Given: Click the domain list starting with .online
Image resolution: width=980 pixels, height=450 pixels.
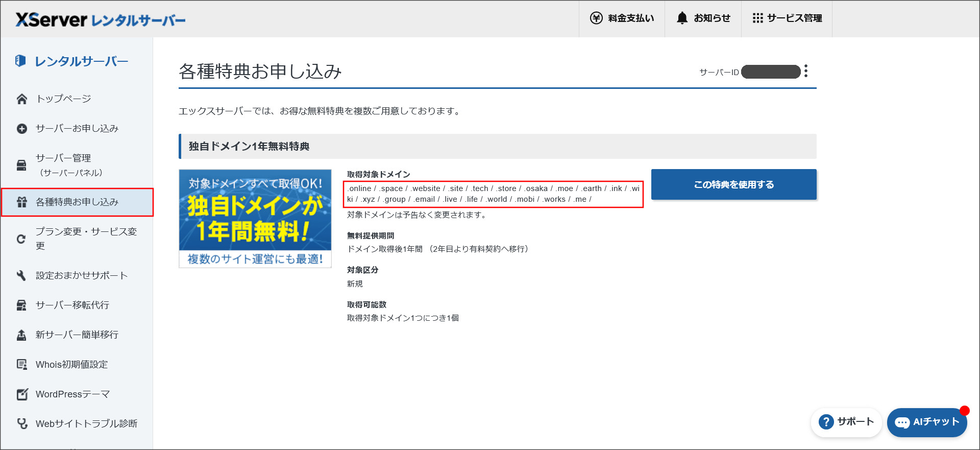Looking at the screenshot, I should click(x=493, y=194).
